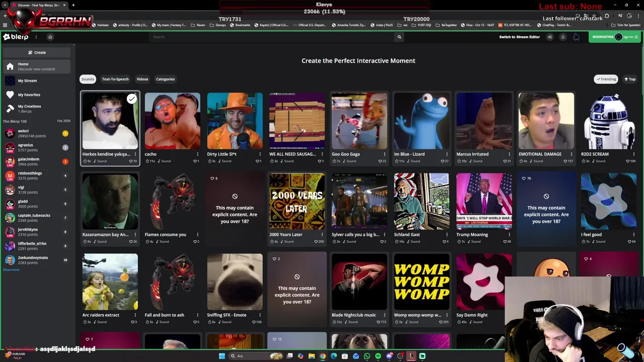Click the home icon in top bar
644x362 pixels.
(50, 37)
